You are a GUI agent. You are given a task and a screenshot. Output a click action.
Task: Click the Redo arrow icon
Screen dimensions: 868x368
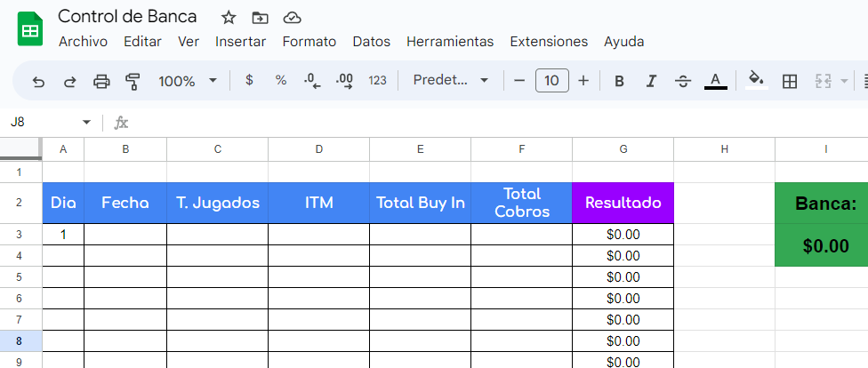click(69, 82)
